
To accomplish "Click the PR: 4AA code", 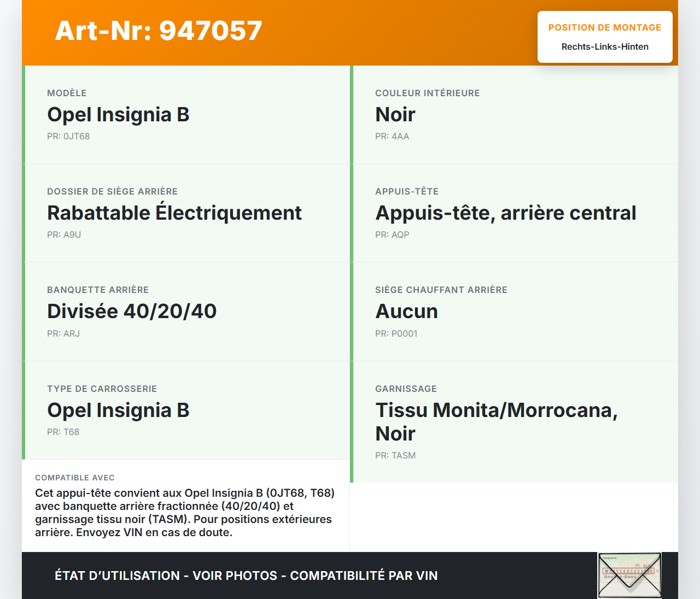I will [392, 137].
